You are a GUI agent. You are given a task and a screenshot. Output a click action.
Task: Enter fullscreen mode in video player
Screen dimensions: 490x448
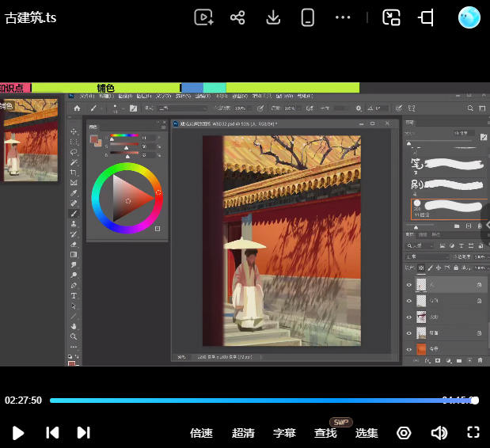[473, 433]
